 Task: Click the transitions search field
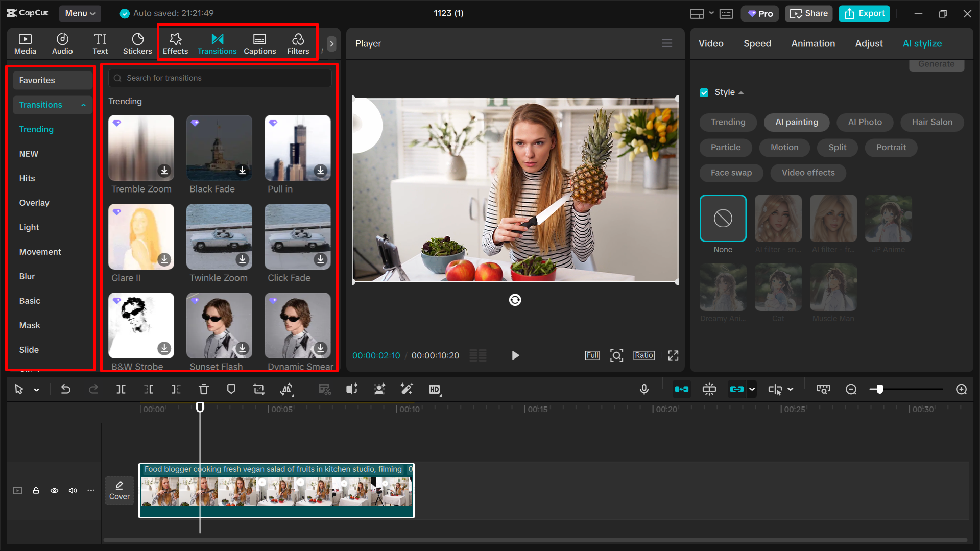click(220, 78)
